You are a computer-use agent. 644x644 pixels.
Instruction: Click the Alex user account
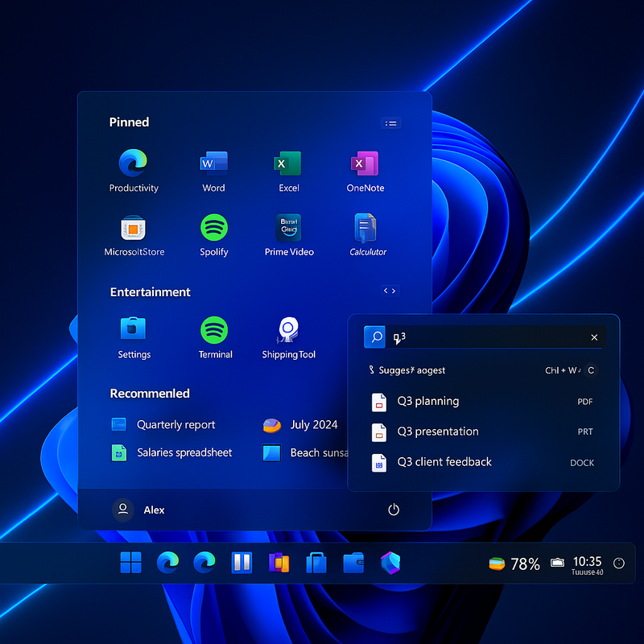[138, 510]
